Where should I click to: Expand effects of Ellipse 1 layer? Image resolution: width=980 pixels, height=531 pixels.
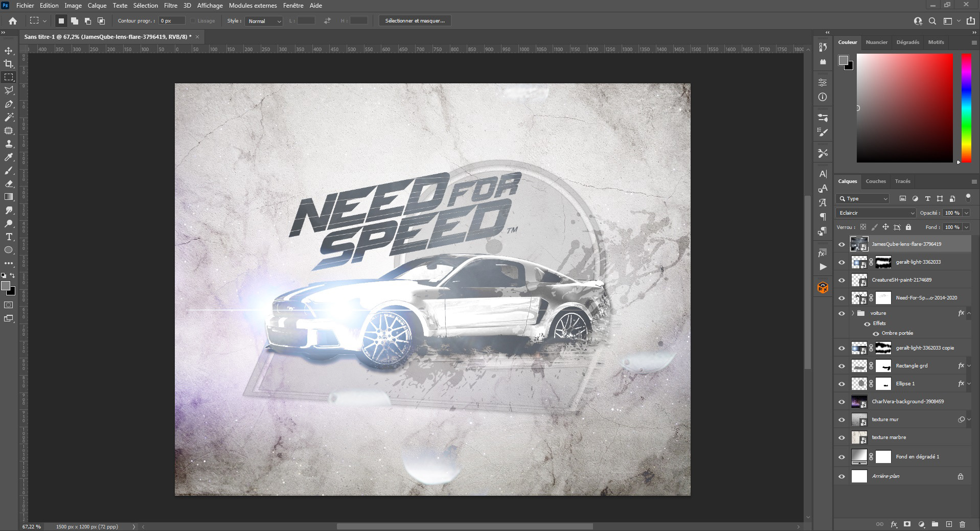click(969, 384)
